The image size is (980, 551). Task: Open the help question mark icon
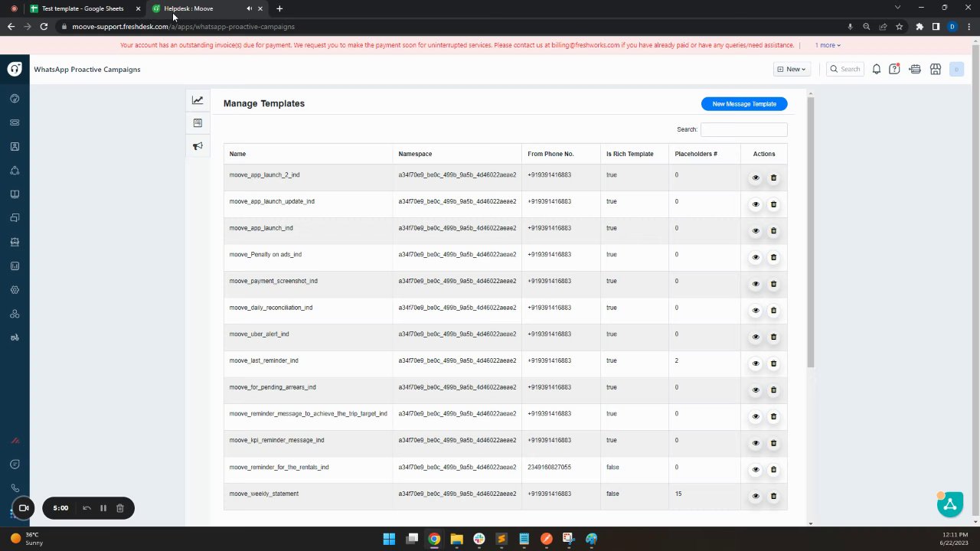[894, 69]
